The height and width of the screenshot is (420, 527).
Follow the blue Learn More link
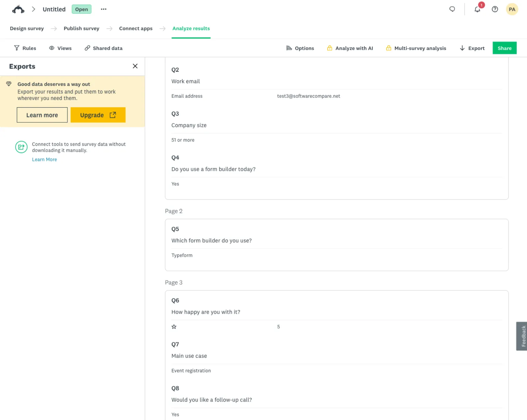coord(44,159)
